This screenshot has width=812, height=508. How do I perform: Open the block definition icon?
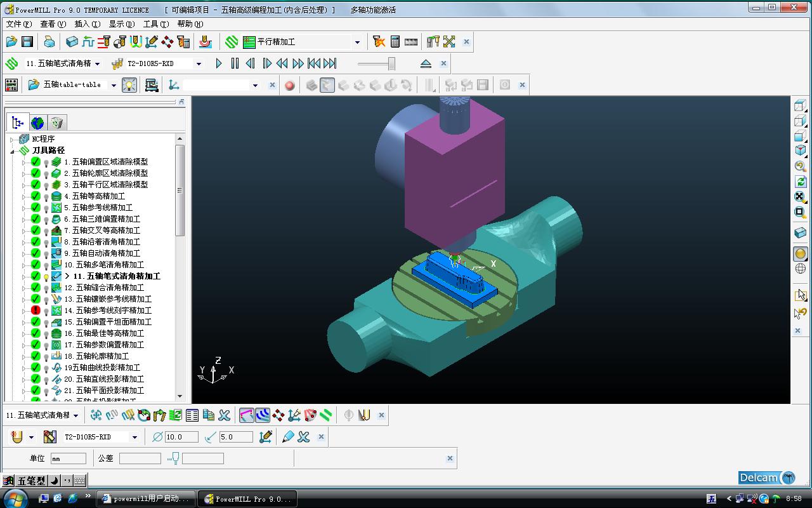72,42
